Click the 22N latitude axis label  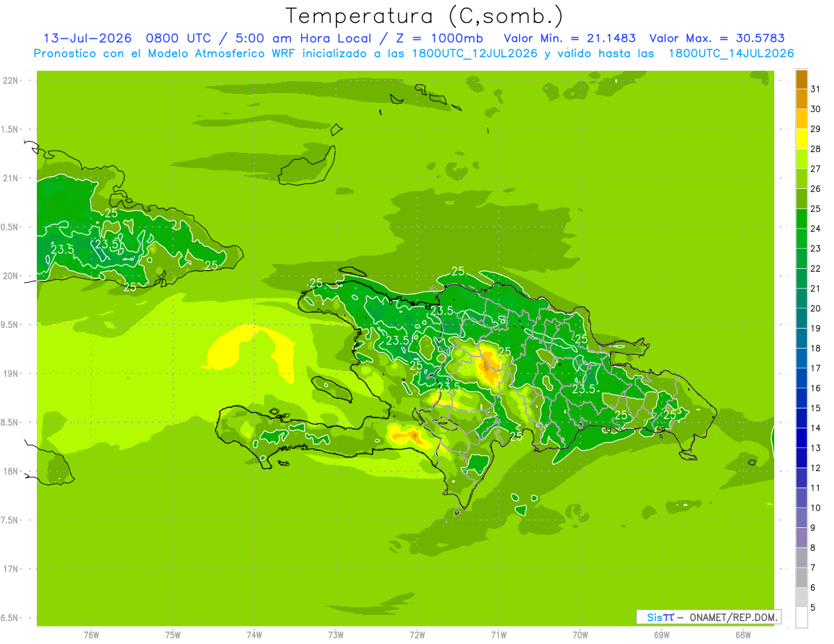pos(11,80)
